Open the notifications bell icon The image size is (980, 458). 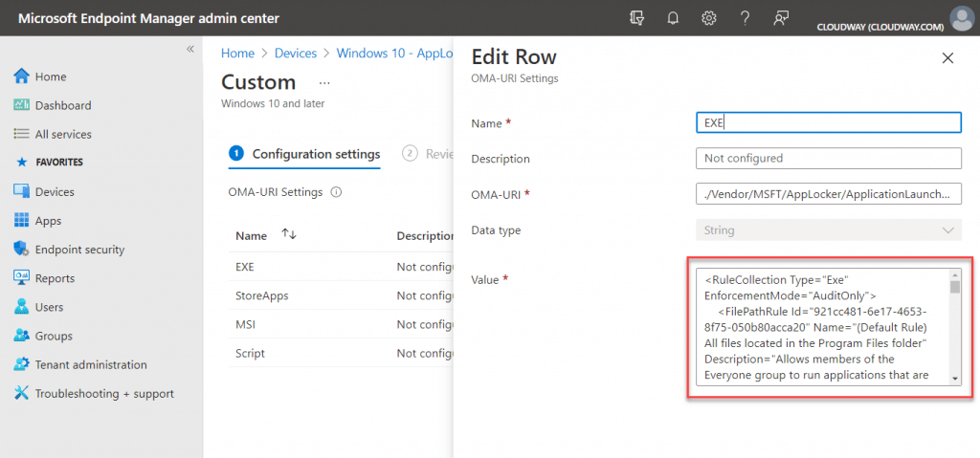673,18
